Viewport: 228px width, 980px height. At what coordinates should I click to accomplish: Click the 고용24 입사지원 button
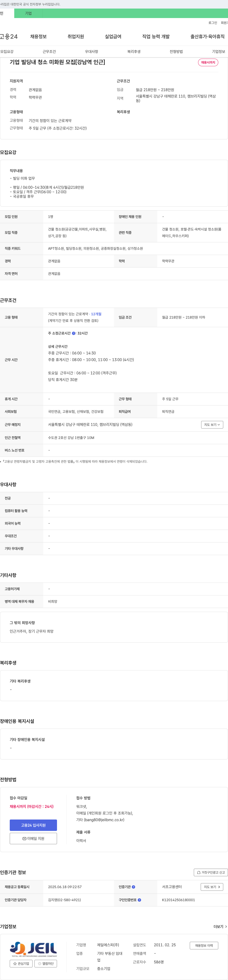pos(33,825)
